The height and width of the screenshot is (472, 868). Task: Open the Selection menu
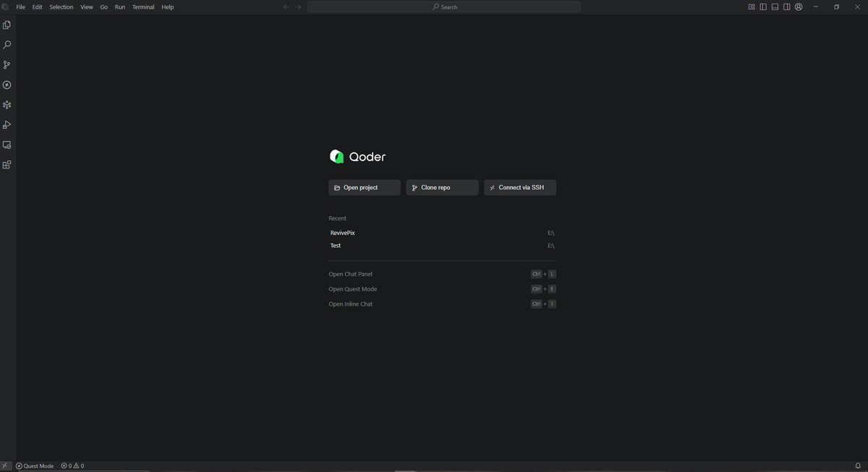61,7
